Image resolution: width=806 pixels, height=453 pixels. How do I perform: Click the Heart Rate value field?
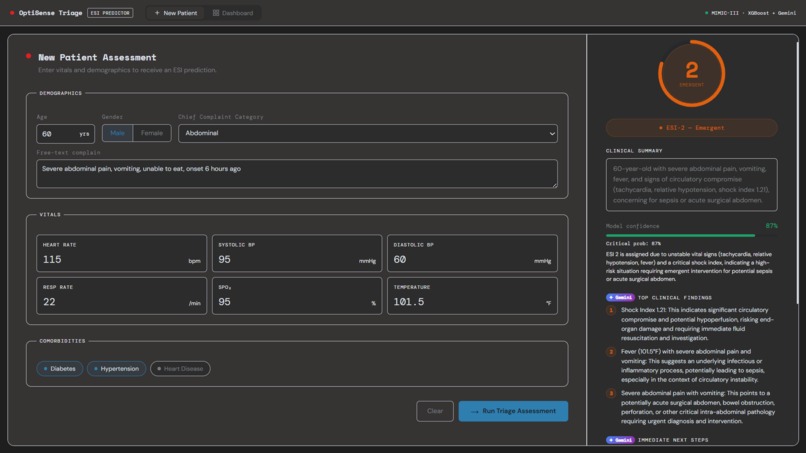coord(121,253)
